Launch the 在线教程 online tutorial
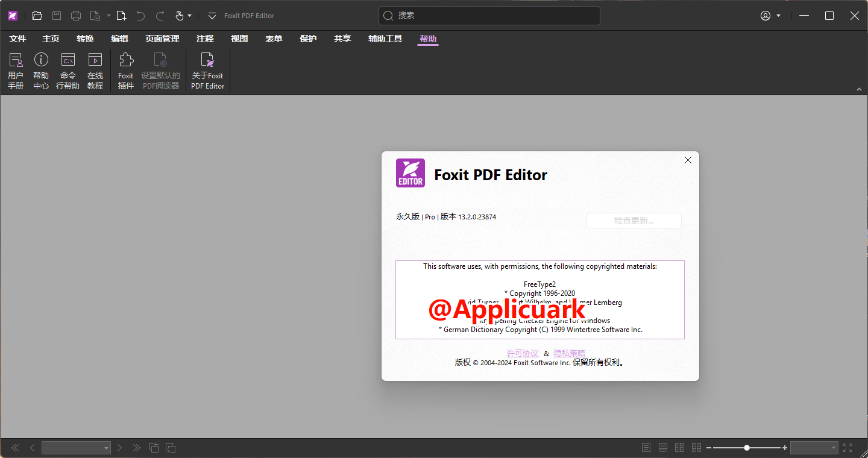Screen dimensions: 868x458 (95, 71)
